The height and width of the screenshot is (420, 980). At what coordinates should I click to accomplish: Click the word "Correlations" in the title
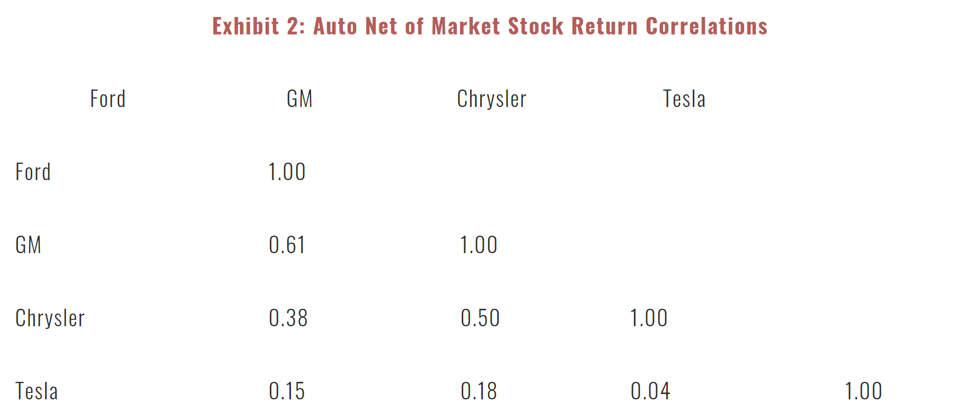click(707, 26)
